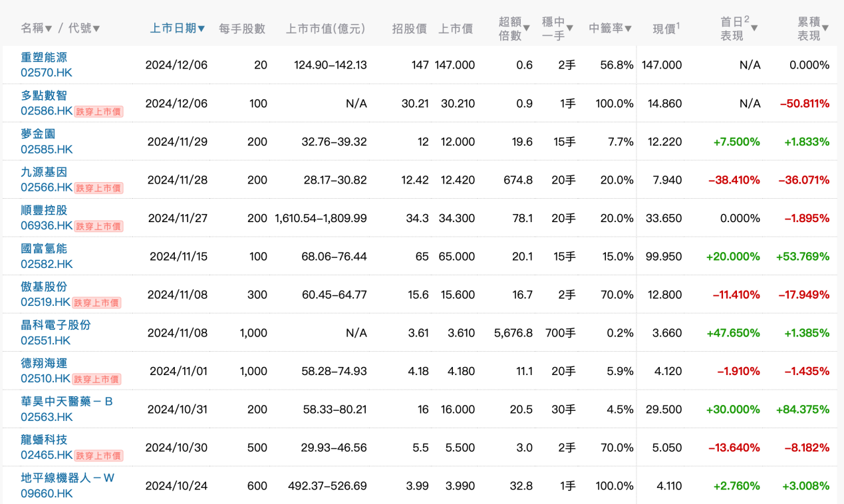
Task: Click 現價 column header
Action: (x=666, y=29)
